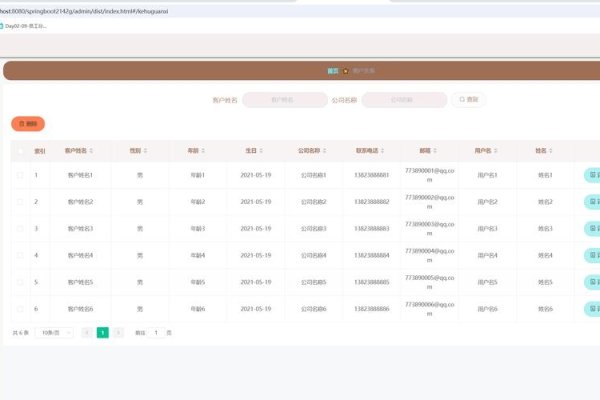Click sort icon beside 邮箱 header
The image size is (600, 400).
point(434,151)
